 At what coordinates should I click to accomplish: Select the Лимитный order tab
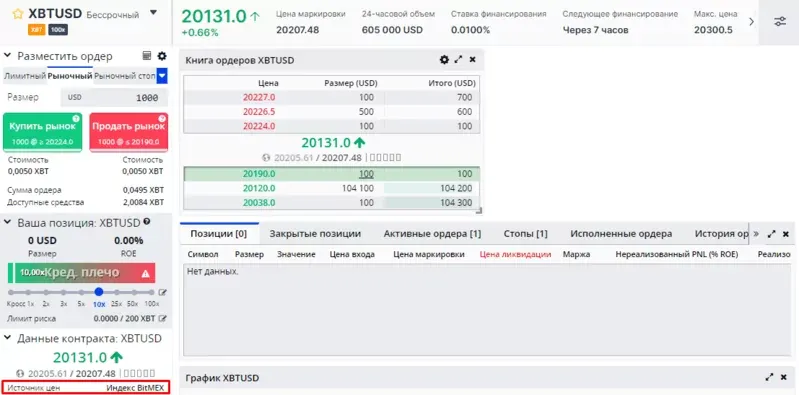tap(25, 76)
